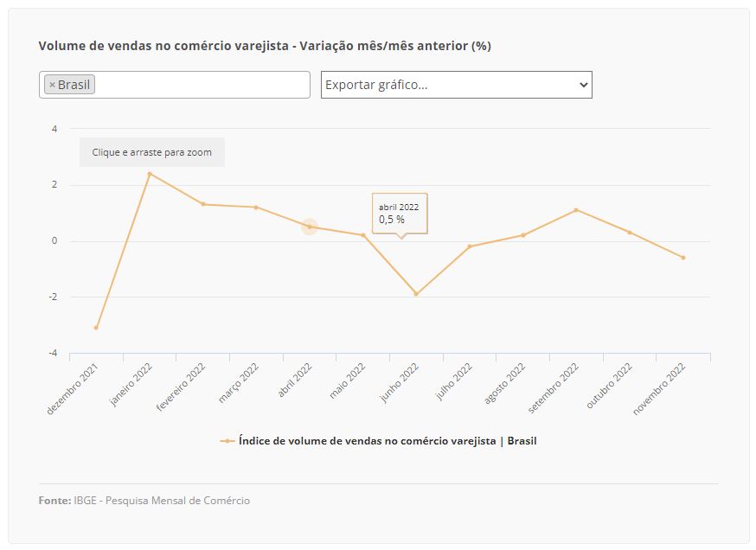Click the Brasil tag label
The width and height of the screenshot is (756, 550).
click(74, 85)
